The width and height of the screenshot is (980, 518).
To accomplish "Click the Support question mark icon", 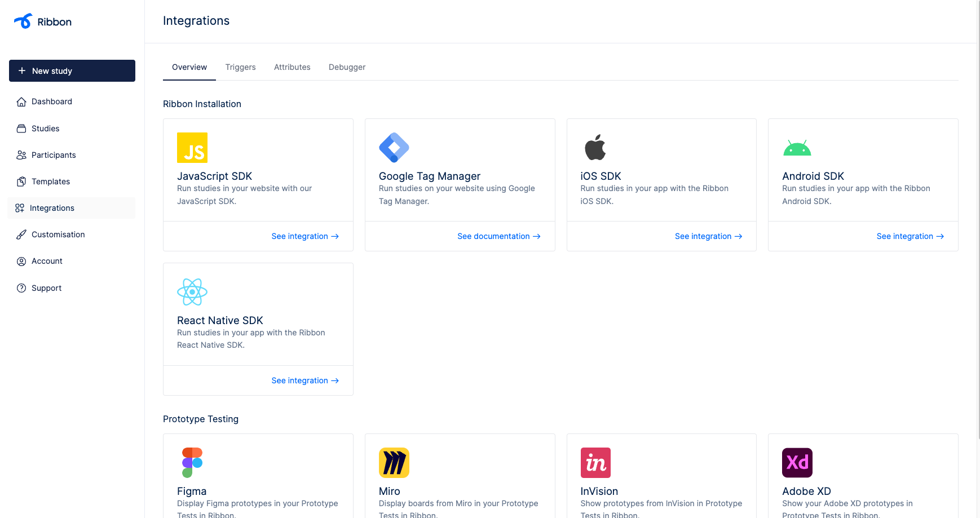I will point(21,288).
